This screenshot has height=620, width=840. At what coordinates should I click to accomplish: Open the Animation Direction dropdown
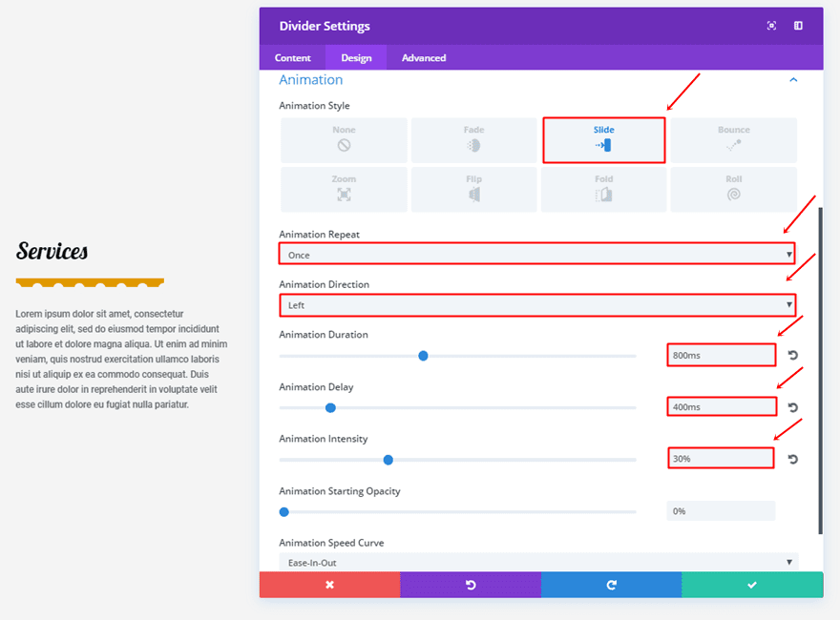(x=536, y=305)
